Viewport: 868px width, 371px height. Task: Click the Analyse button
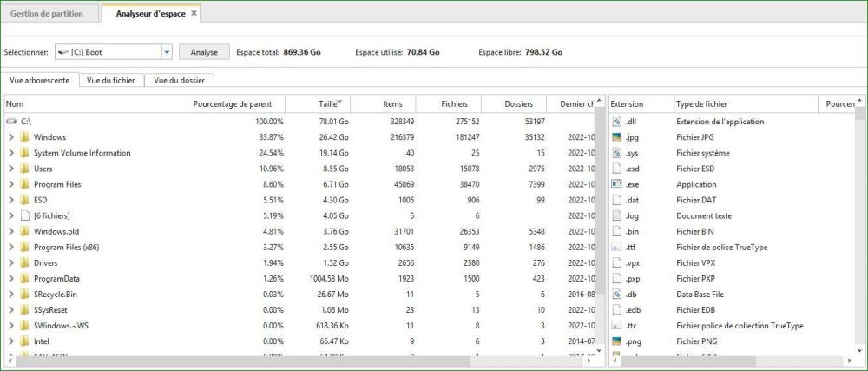(204, 52)
